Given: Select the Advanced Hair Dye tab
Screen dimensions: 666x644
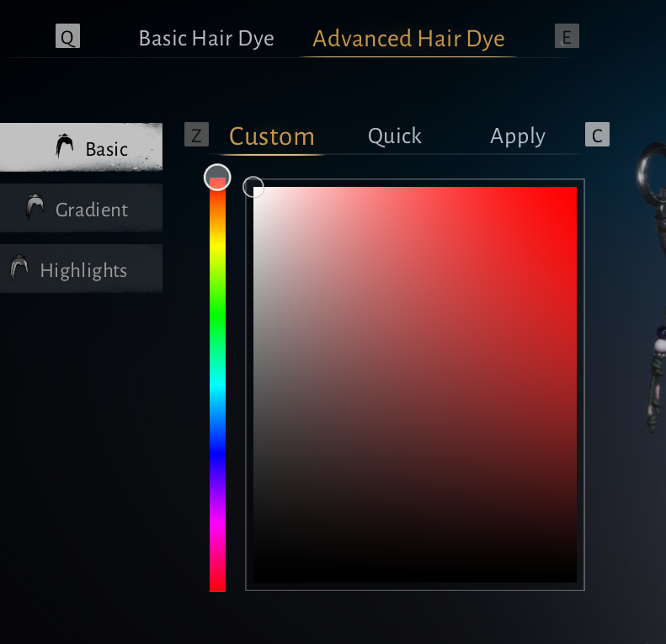Looking at the screenshot, I should pyautogui.click(x=408, y=39).
